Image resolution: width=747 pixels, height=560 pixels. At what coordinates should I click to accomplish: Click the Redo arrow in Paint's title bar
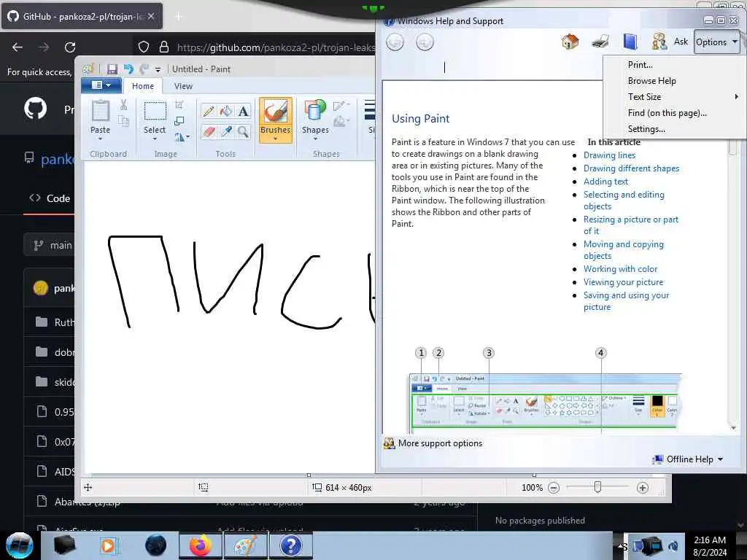pyautogui.click(x=144, y=69)
